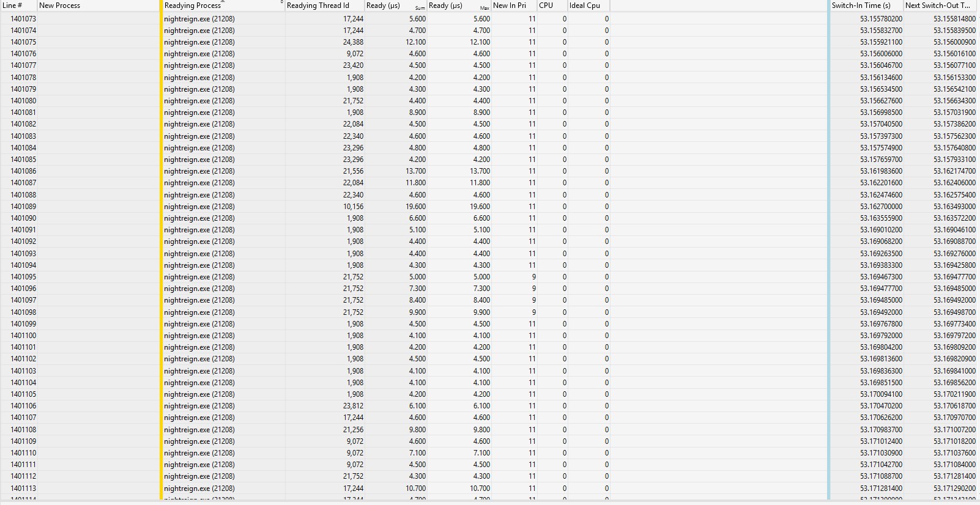This screenshot has height=505, width=980.
Task: Select nightreign.exe (21208) in line 1401110
Action: click(x=199, y=453)
